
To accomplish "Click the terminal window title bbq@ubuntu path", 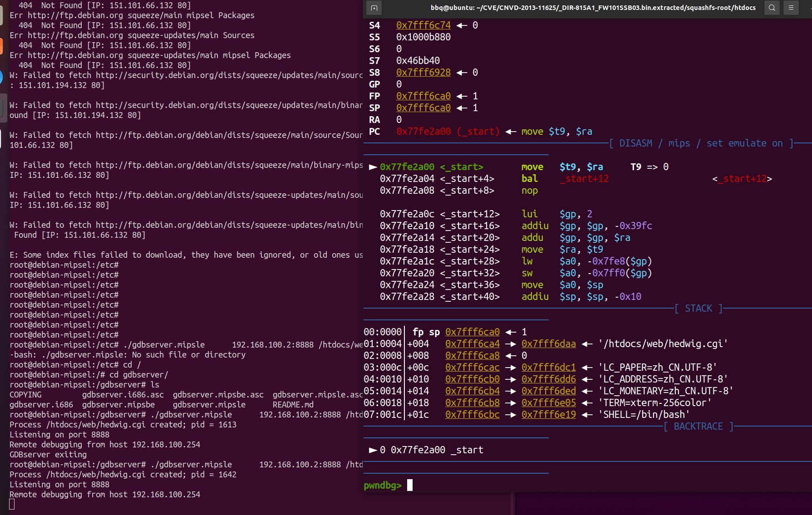I will 593,8.
